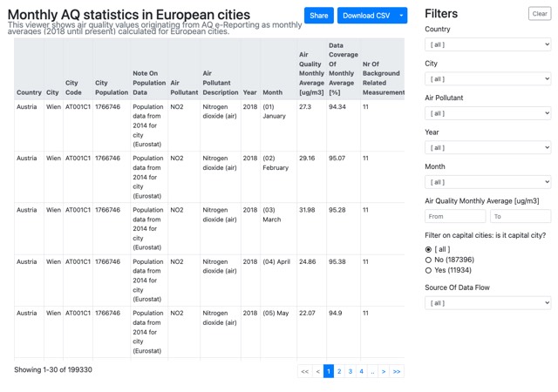Go to page 3 in pagination
The width and height of the screenshot is (558, 392).
pos(350,371)
